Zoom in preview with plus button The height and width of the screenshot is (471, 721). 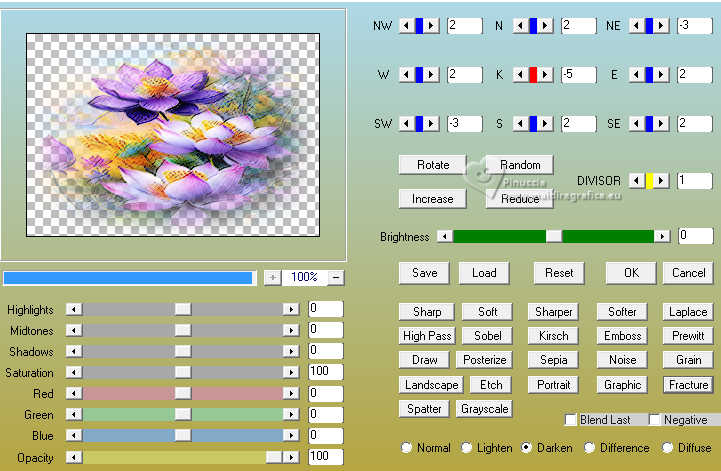[273, 277]
